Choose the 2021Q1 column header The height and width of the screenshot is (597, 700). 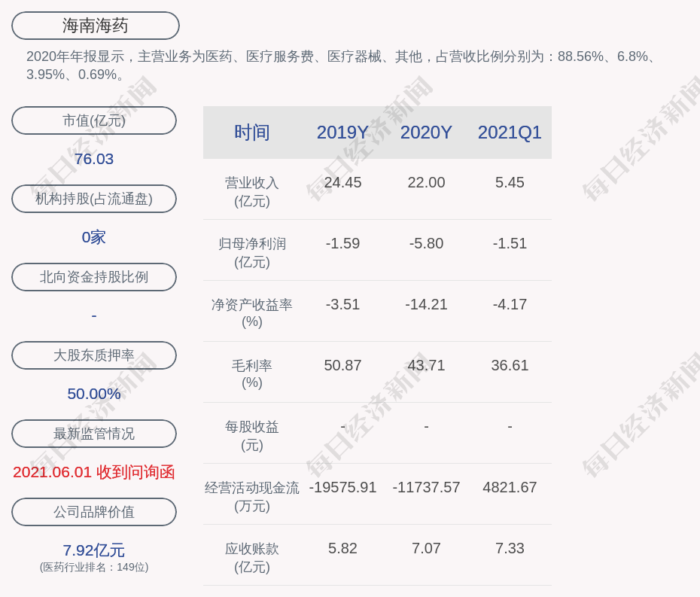tap(510, 132)
